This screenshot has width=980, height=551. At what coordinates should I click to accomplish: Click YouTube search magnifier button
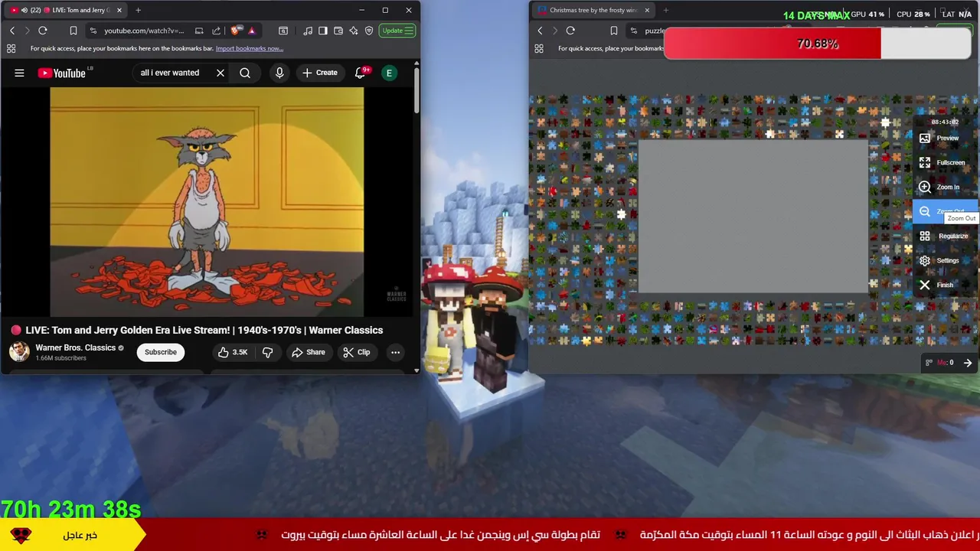(x=245, y=73)
